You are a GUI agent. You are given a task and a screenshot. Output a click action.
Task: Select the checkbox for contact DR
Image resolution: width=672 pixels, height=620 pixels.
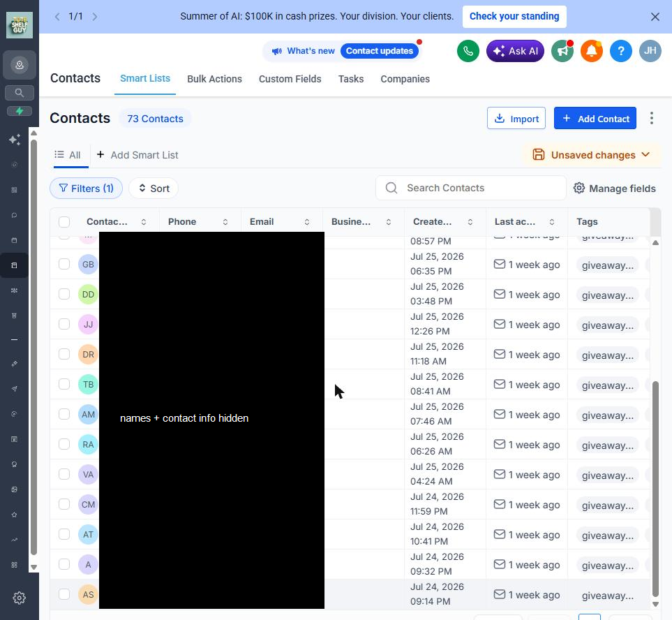click(x=64, y=354)
